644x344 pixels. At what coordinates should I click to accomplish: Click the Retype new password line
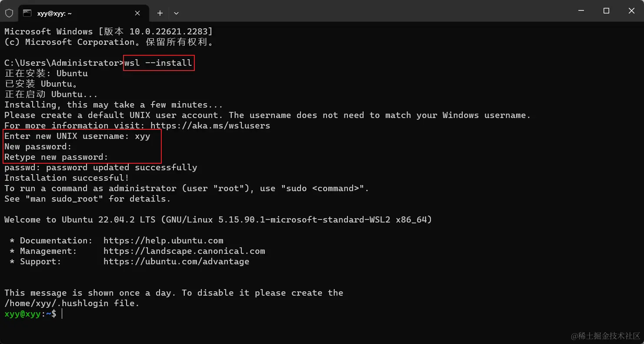coord(56,157)
